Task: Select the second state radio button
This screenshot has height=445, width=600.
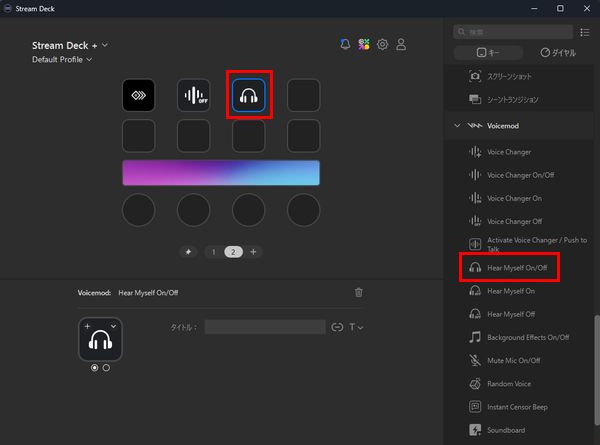Action: pos(106,368)
